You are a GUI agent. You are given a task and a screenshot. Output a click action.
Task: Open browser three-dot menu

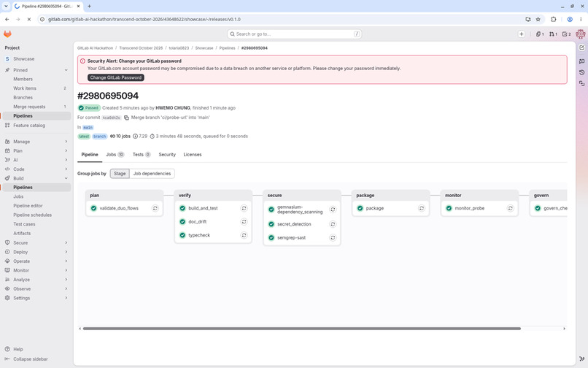[581, 19]
